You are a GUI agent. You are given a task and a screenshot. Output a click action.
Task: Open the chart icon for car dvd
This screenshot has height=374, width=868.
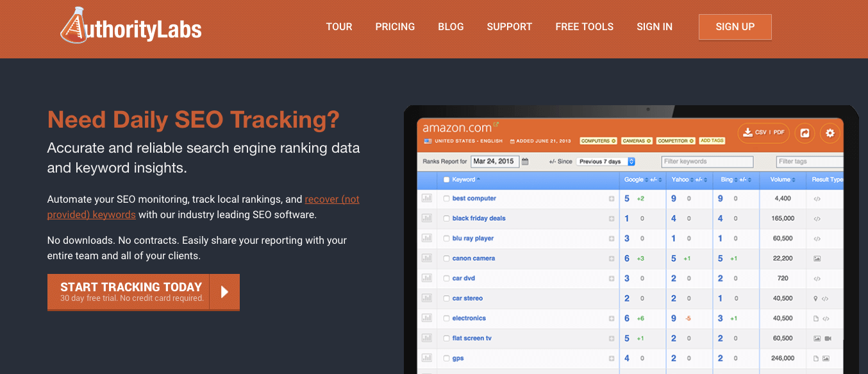[426, 278]
